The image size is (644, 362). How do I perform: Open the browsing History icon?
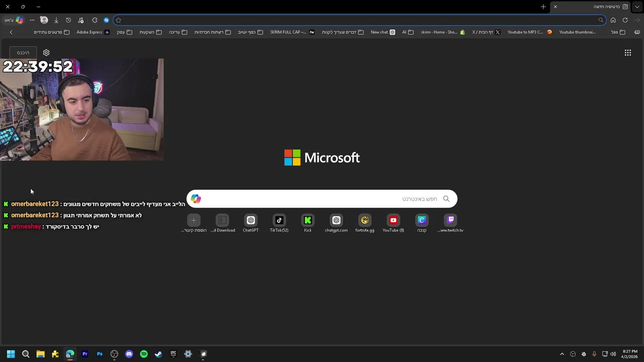click(68, 20)
